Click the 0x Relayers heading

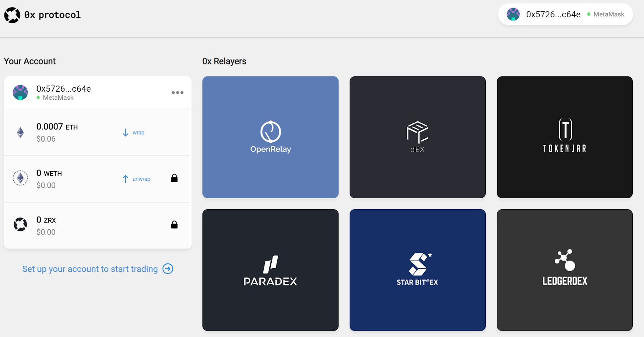[224, 61]
